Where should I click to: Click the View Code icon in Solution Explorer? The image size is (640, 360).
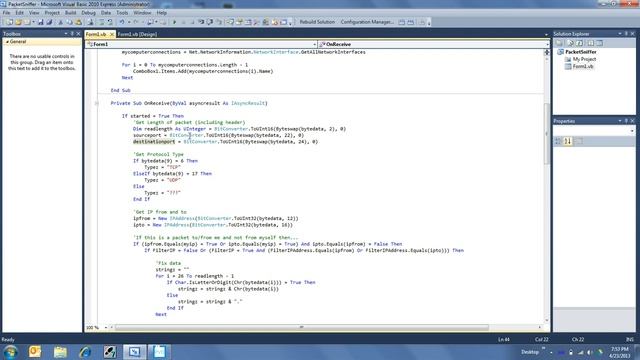[x=590, y=43]
